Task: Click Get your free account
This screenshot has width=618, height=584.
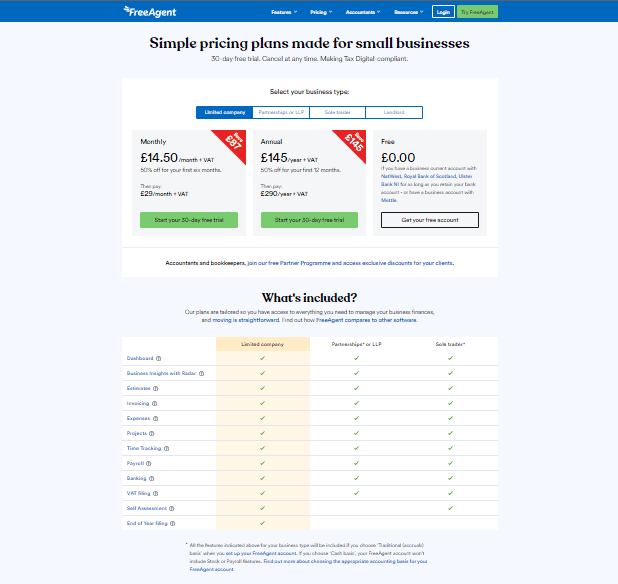Action: (x=430, y=220)
